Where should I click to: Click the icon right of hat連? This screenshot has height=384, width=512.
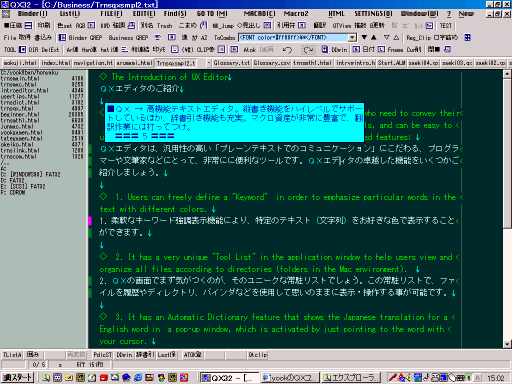click(125, 50)
